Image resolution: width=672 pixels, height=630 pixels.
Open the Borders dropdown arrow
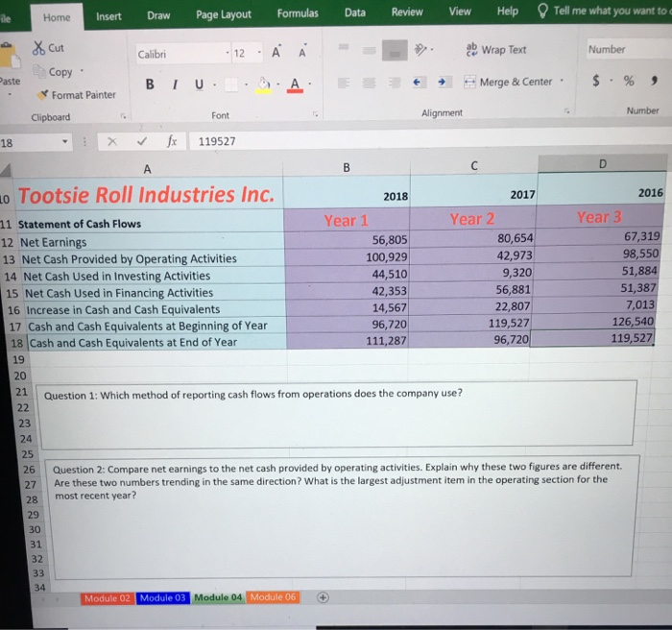(246, 85)
